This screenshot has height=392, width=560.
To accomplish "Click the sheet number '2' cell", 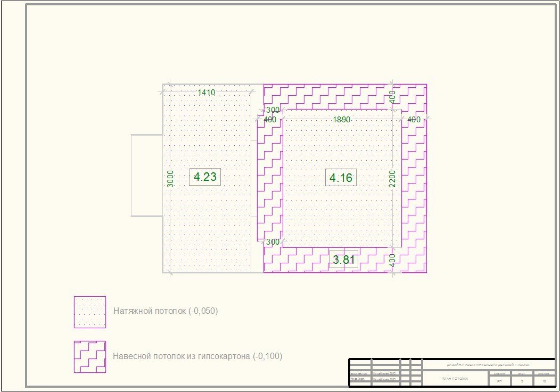I will pos(522,381).
